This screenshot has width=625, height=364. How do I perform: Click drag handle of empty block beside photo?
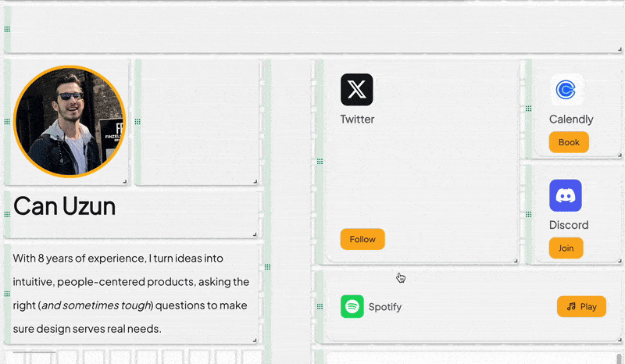[x=137, y=122]
